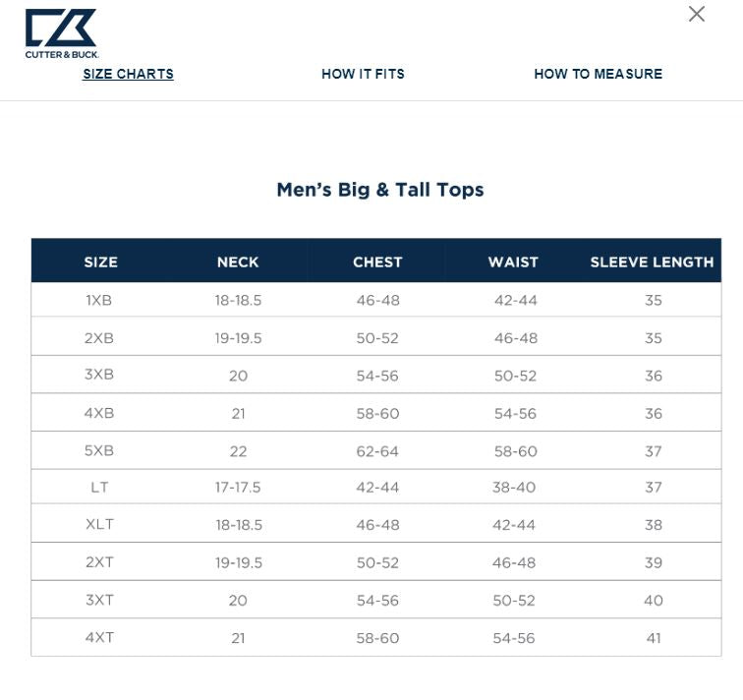The height and width of the screenshot is (700, 743).
Task: Click the WAIST column header
Action: pyautogui.click(x=513, y=262)
